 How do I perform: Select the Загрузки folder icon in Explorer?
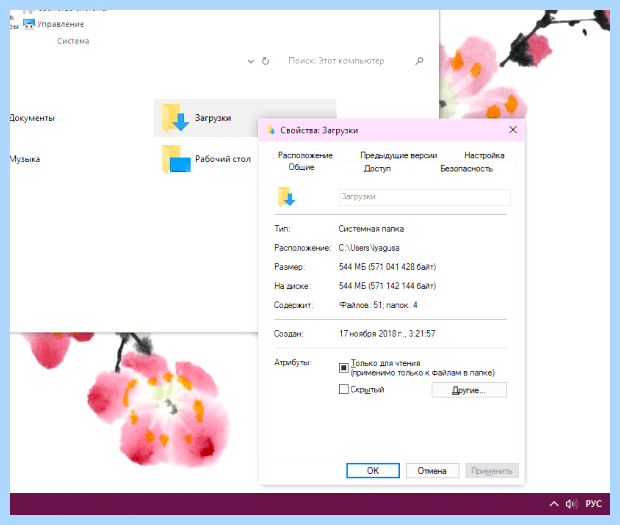(x=176, y=117)
